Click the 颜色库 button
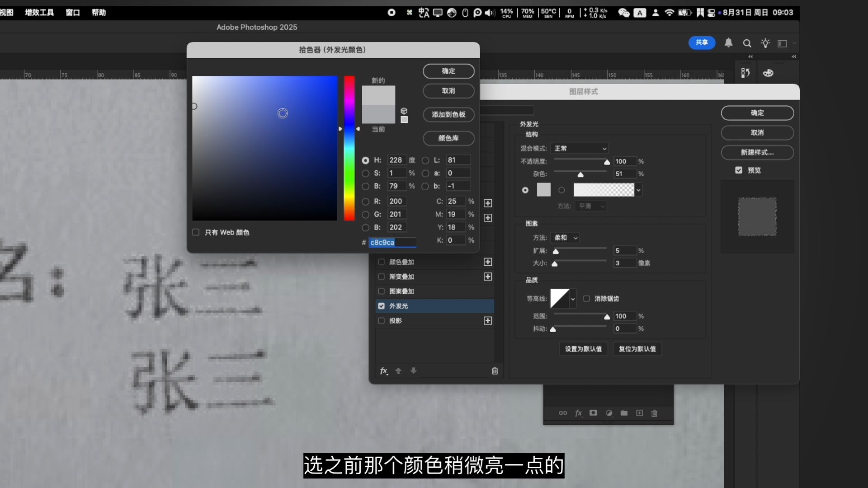The height and width of the screenshot is (488, 868). pyautogui.click(x=448, y=138)
